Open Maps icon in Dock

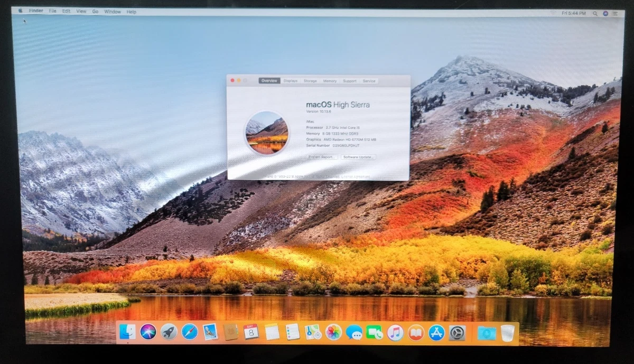(x=313, y=332)
